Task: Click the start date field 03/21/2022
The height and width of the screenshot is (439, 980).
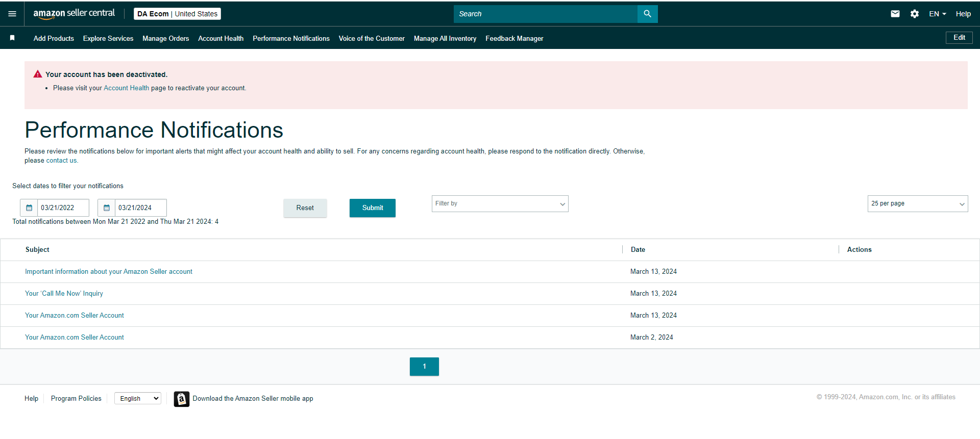Action: tap(63, 208)
